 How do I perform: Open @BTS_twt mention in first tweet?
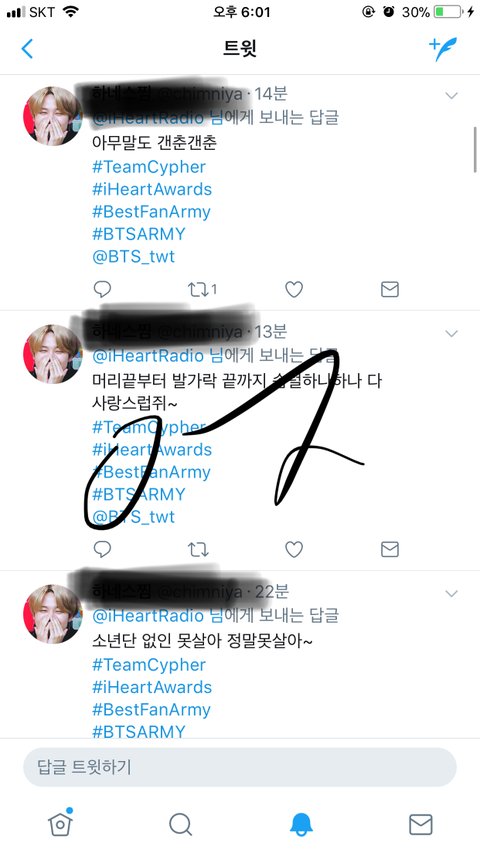pos(134,256)
